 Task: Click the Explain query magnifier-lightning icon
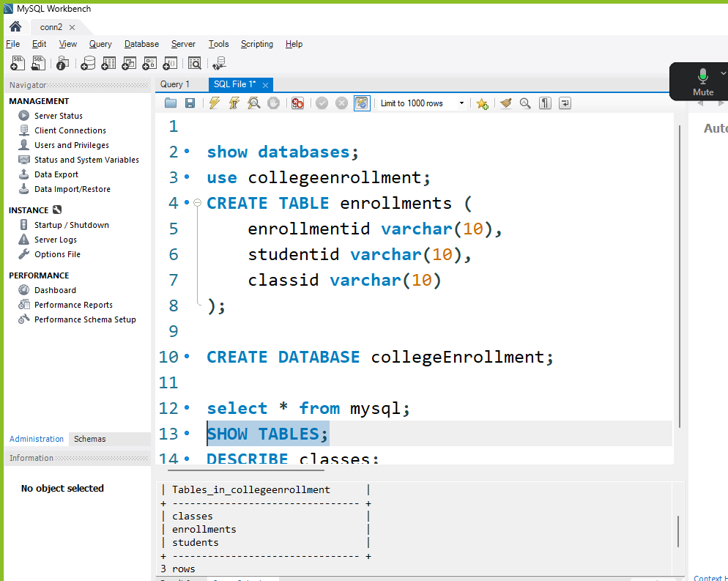(x=254, y=103)
